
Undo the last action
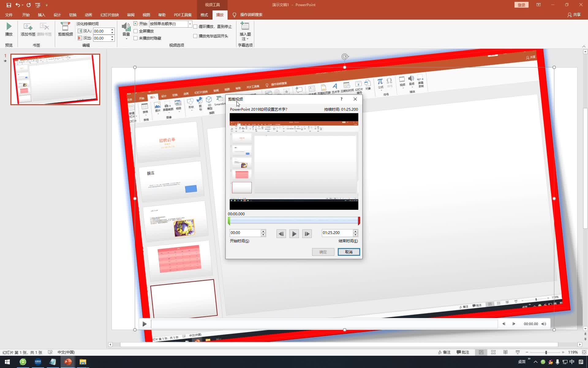pos(18,5)
